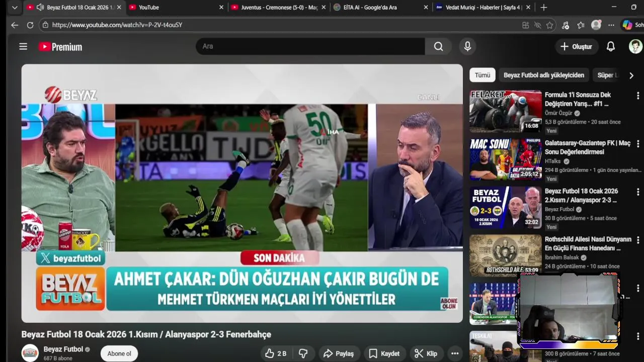644x362 pixels.
Task: Start voice search with the microphone icon
Action: click(x=467, y=46)
